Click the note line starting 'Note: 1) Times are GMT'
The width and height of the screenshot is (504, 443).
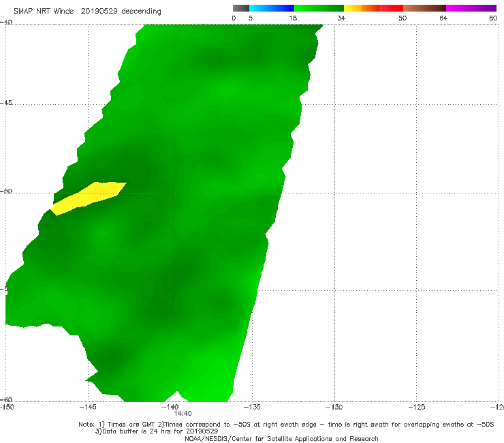[286, 425]
